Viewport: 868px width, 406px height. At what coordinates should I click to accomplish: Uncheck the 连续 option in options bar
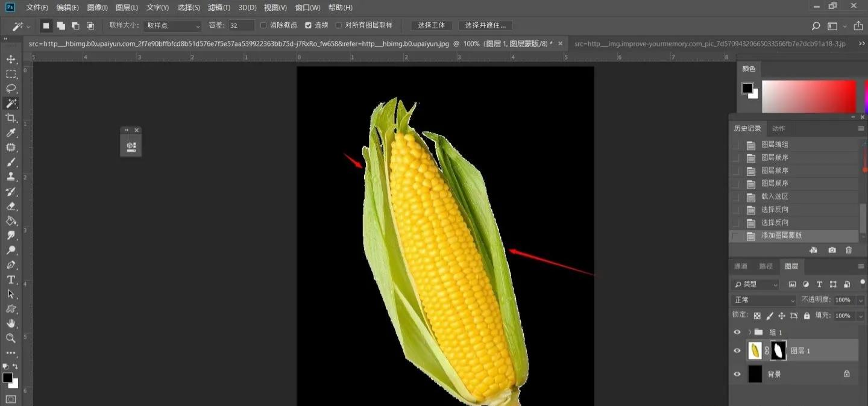307,25
